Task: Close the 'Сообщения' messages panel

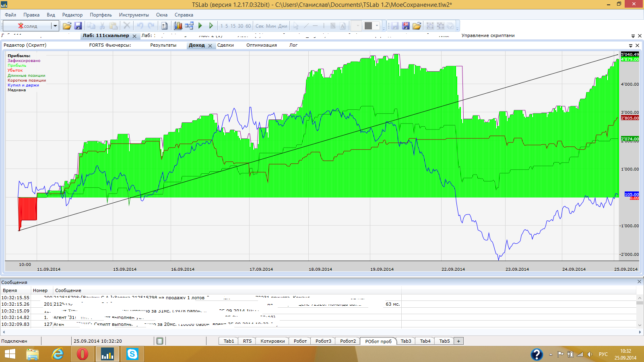Action: click(639, 282)
